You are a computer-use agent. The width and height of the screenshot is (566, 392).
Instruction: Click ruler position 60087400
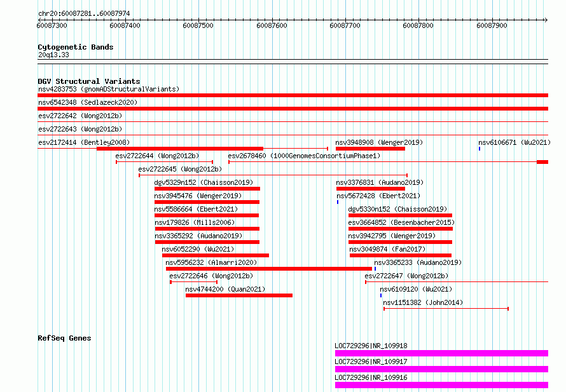pos(125,25)
